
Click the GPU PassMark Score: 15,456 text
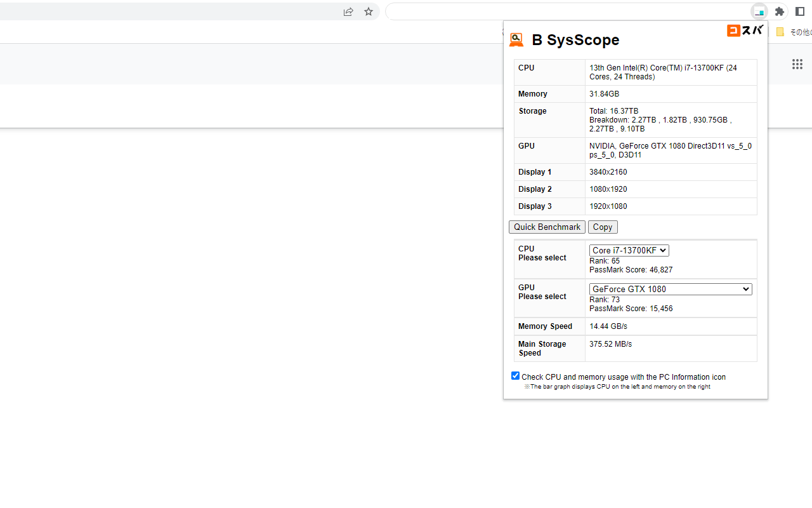coord(631,309)
